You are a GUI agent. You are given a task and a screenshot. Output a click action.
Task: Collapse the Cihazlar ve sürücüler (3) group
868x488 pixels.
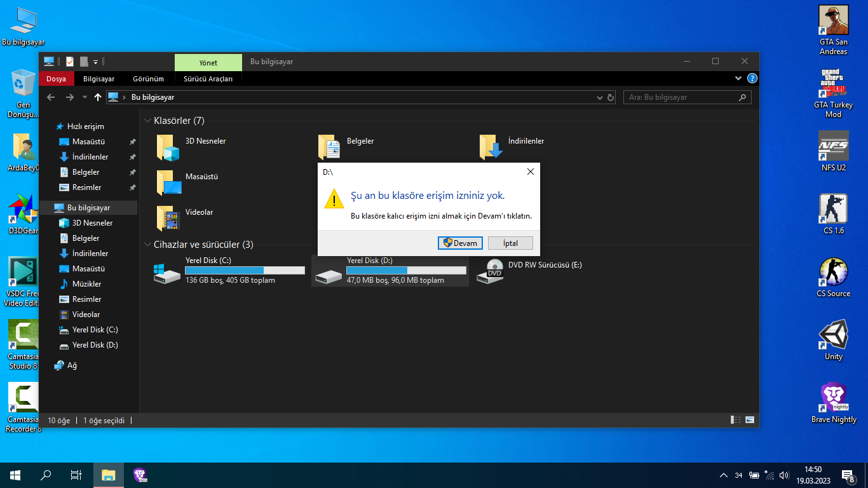[147, 245]
